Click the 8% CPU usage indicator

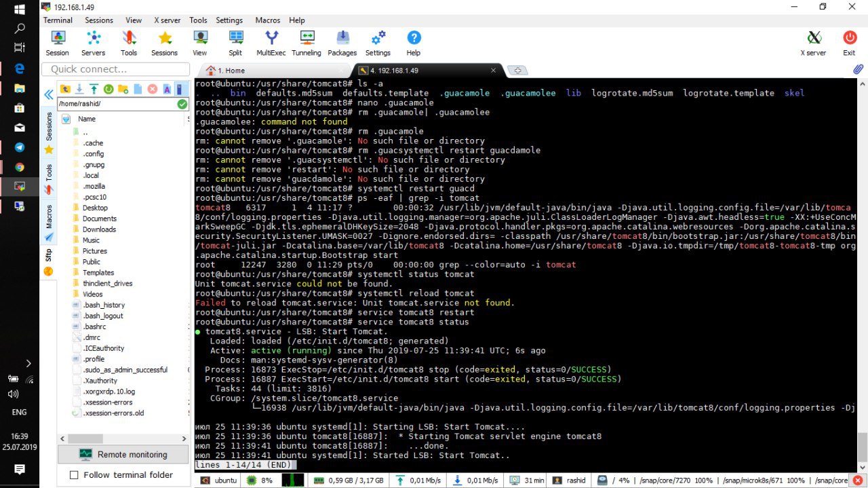[259, 480]
